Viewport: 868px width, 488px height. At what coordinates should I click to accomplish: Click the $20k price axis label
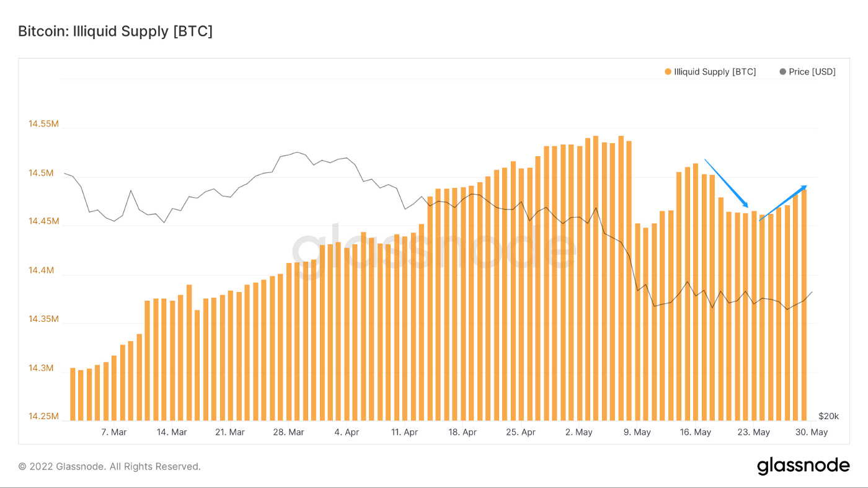pos(828,416)
